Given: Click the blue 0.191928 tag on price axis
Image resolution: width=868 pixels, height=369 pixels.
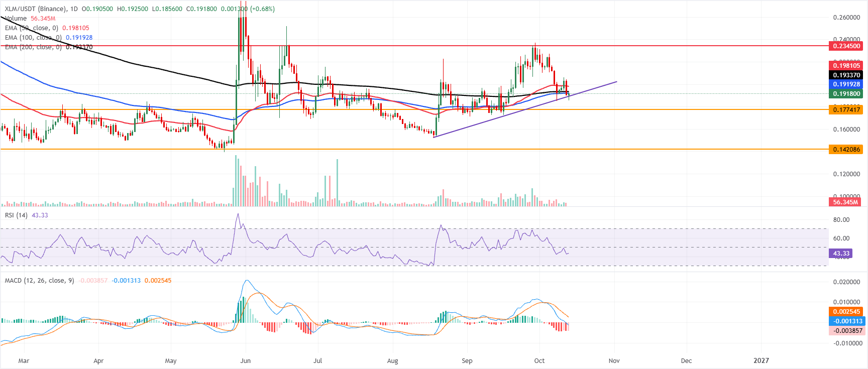Looking at the screenshot, I should 846,84.
